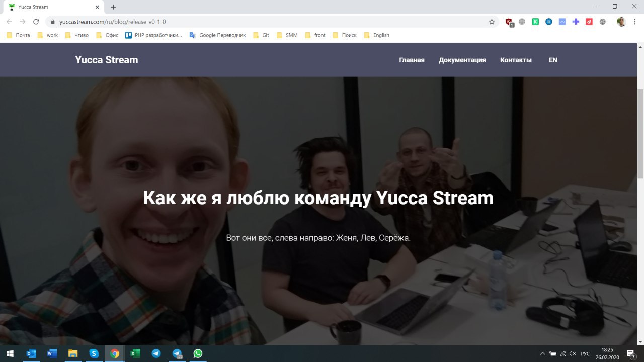Open WhatsApp from the taskbar
Image resolution: width=644 pixels, height=362 pixels.
(x=198, y=353)
